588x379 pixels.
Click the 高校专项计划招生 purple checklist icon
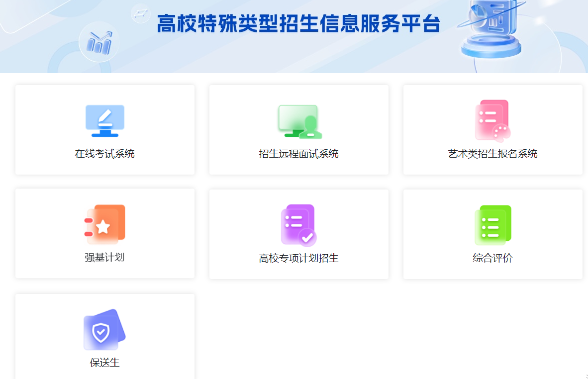[298, 224]
